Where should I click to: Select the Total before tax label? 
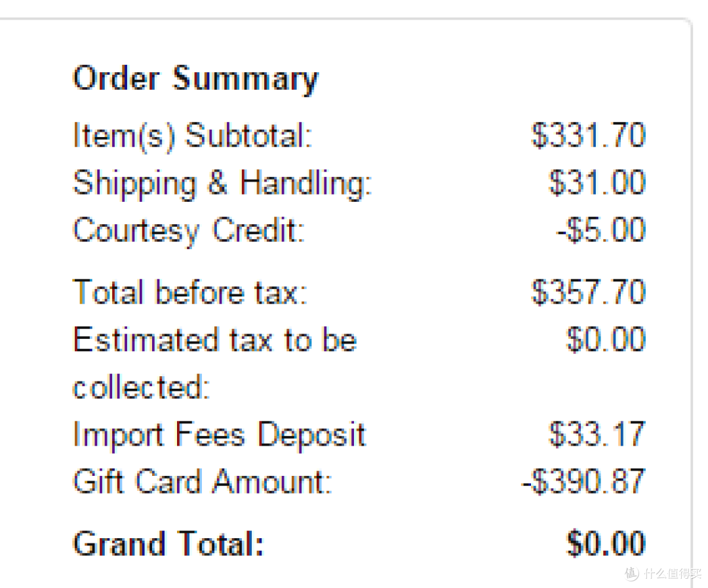click(189, 292)
